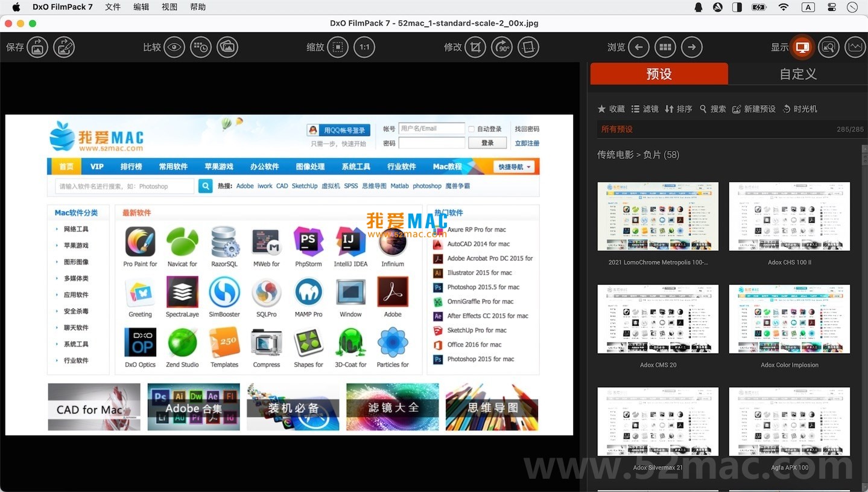Open the DxO FilmPack 7 menu
Screen dimensions: 868x492
[x=63, y=7]
